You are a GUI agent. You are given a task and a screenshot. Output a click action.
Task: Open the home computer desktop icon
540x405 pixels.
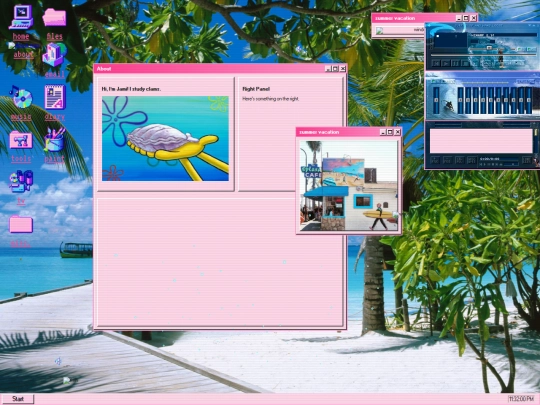pyautogui.click(x=21, y=17)
